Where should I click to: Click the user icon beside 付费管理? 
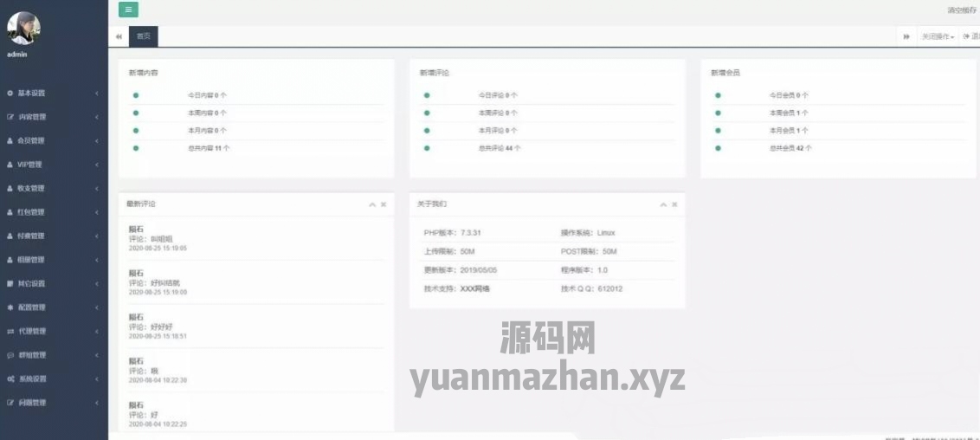[10, 236]
